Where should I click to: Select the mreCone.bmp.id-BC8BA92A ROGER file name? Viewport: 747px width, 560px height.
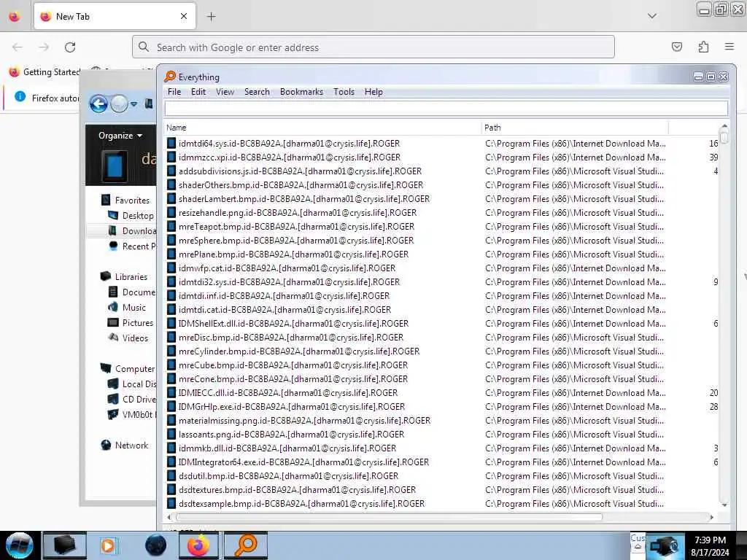293,378
